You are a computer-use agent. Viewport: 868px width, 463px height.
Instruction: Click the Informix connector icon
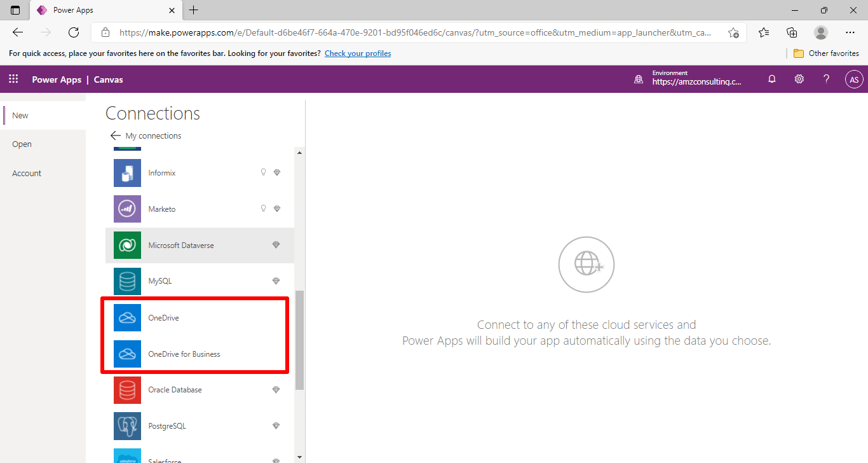pyautogui.click(x=127, y=172)
